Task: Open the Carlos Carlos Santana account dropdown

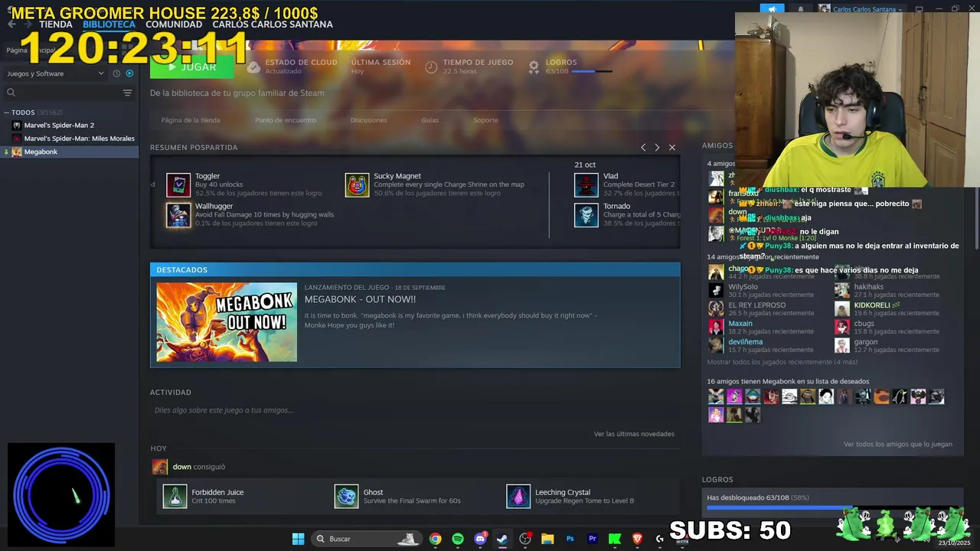Action: click(861, 9)
